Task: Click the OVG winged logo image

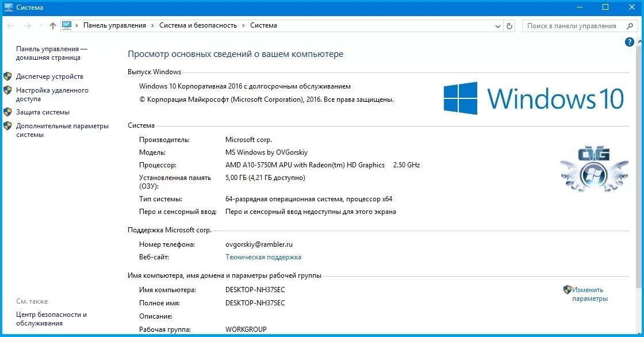Action: [594, 169]
